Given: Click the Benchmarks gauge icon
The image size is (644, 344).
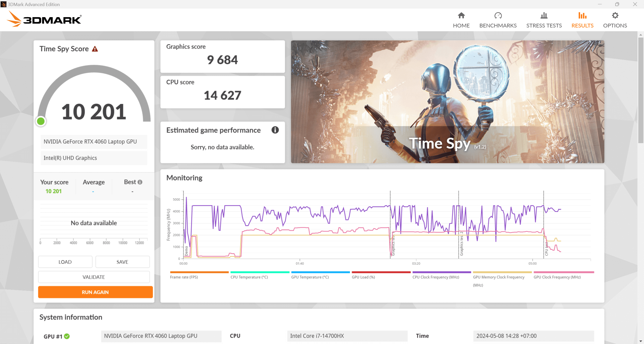Looking at the screenshot, I should [x=498, y=16].
